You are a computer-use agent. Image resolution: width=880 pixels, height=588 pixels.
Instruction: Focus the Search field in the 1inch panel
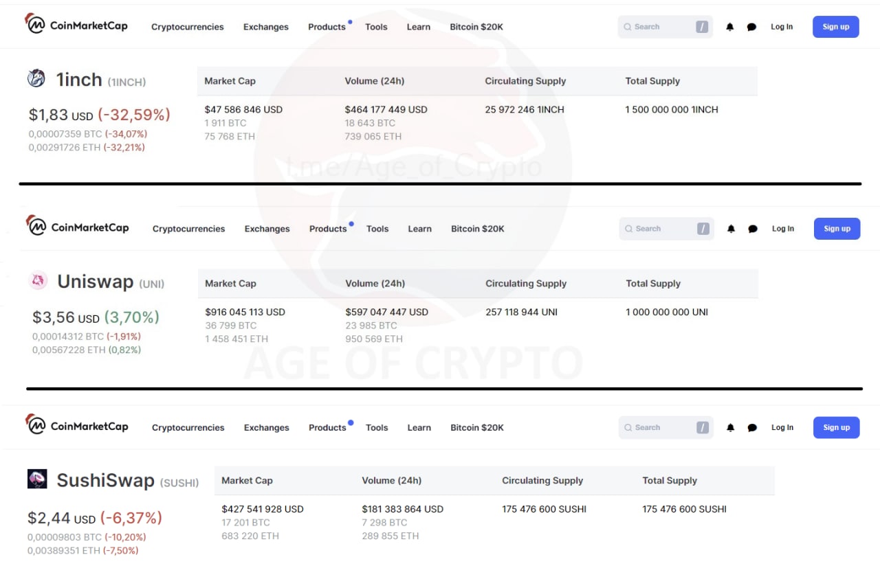[665, 27]
